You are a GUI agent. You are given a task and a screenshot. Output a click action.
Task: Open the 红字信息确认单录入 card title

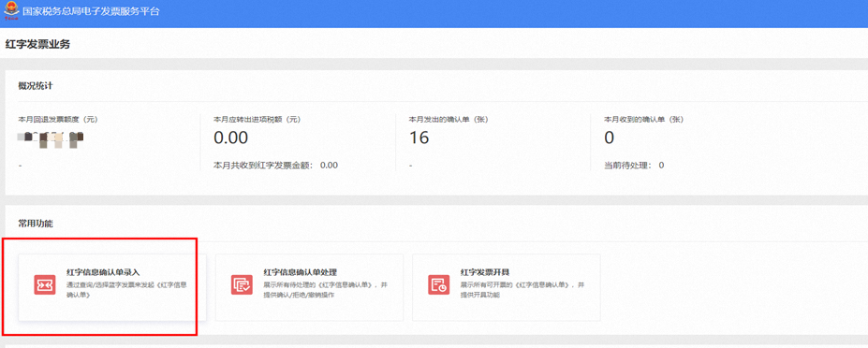pos(104,272)
